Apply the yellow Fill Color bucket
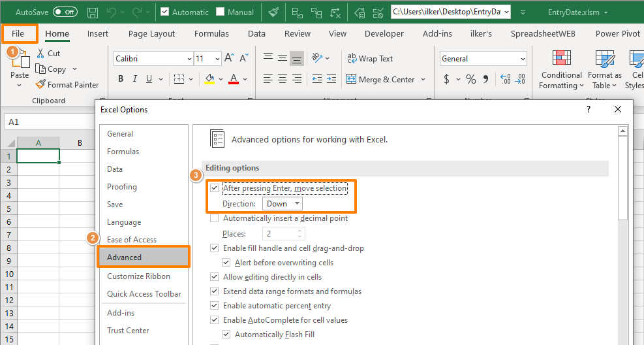 click(209, 78)
